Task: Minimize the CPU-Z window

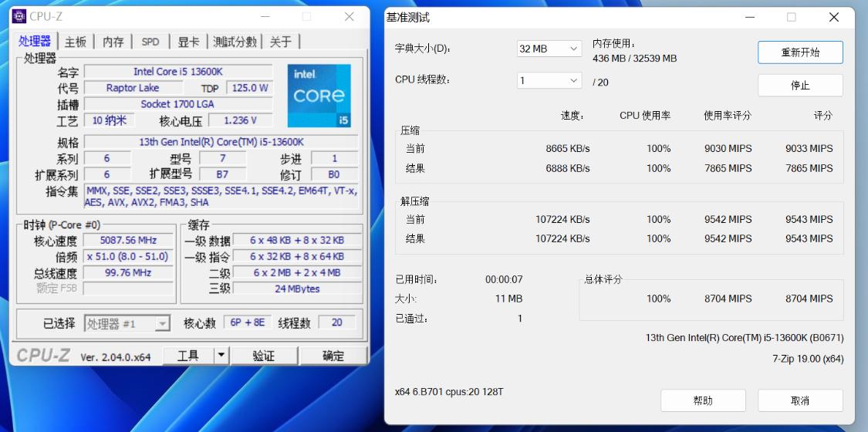Action: (264, 17)
